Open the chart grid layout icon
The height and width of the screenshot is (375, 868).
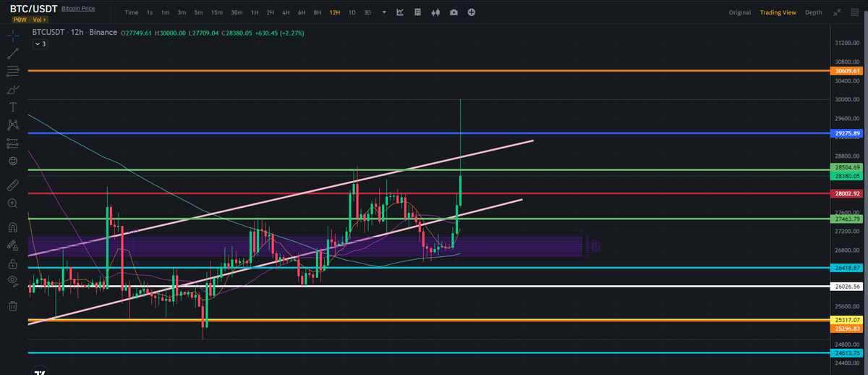854,12
